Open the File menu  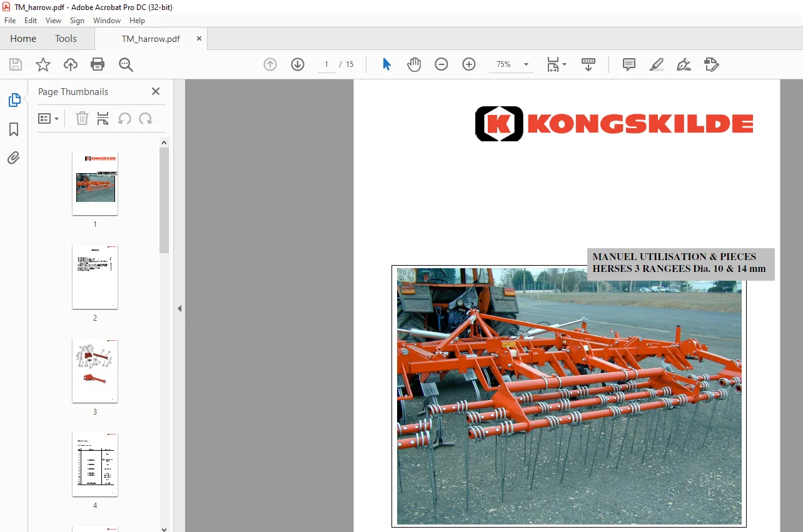point(10,21)
